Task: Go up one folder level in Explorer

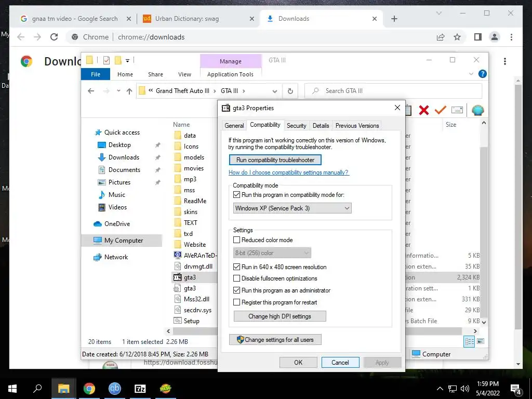Action: click(129, 91)
